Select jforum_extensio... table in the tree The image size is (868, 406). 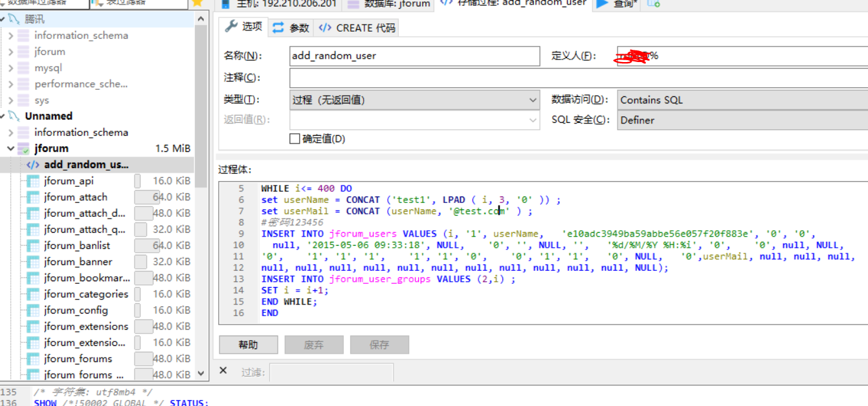(84, 343)
